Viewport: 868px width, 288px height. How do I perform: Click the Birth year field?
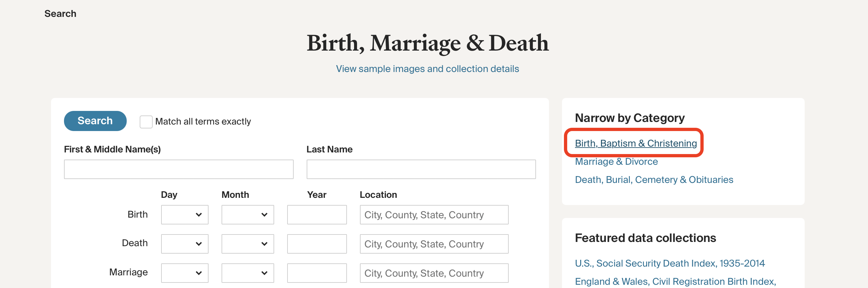(317, 215)
